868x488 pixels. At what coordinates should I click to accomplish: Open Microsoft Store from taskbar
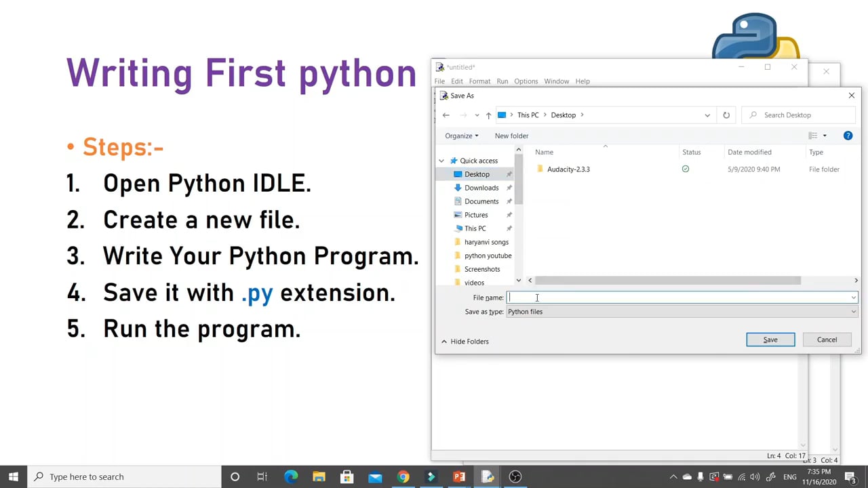click(347, 476)
